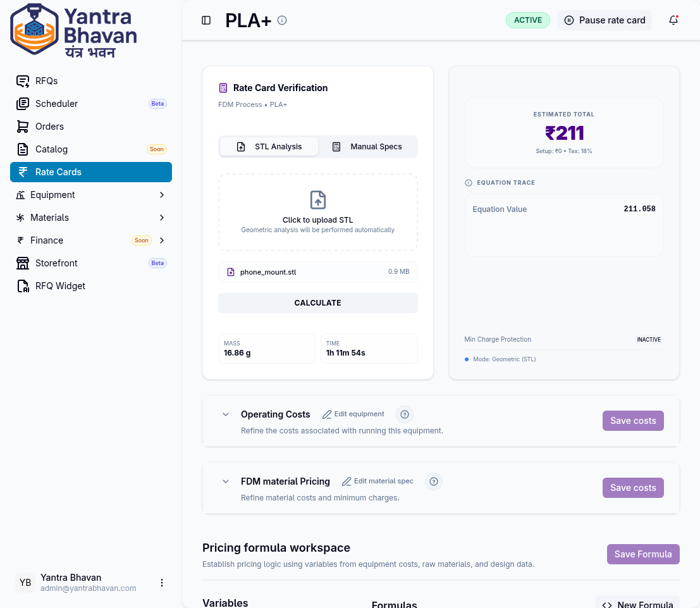Select STL Analysis mode
Viewport: 700px width, 608px height.
coord(269,147)
